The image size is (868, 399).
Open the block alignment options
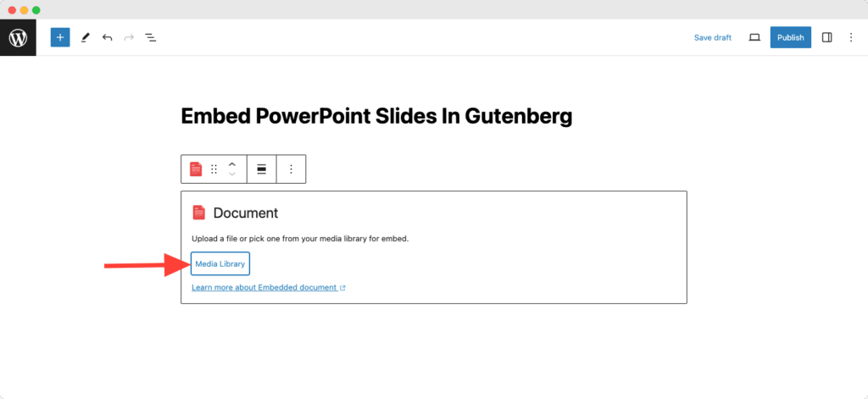(261, 169)
